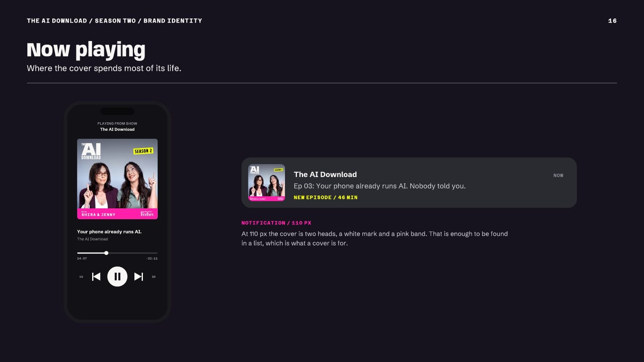
Task: Click the 'NEW EPISODE / 46 MIN' label
Action: [326, 197]
